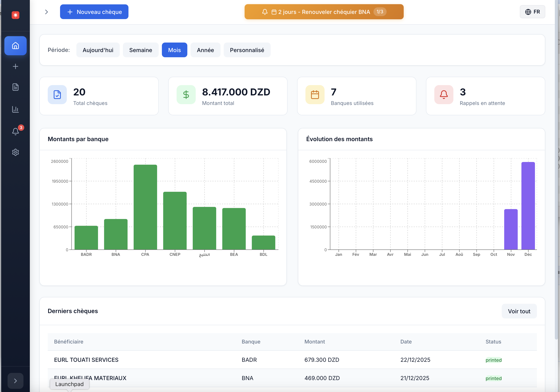This screenshot has width=560, height=392.
Task: Click the top breadcrumb chevron arrow
Action: tap(46, 12)
